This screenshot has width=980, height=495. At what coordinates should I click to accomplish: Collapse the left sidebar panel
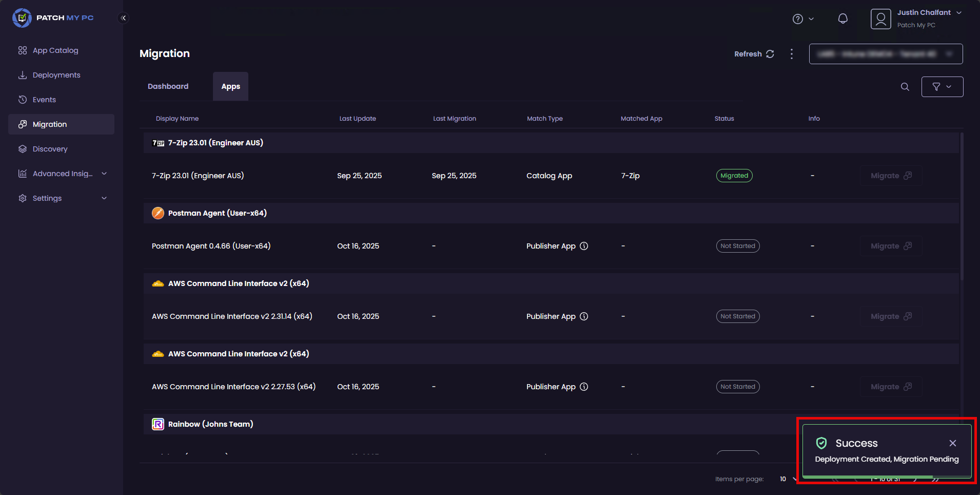123,18
